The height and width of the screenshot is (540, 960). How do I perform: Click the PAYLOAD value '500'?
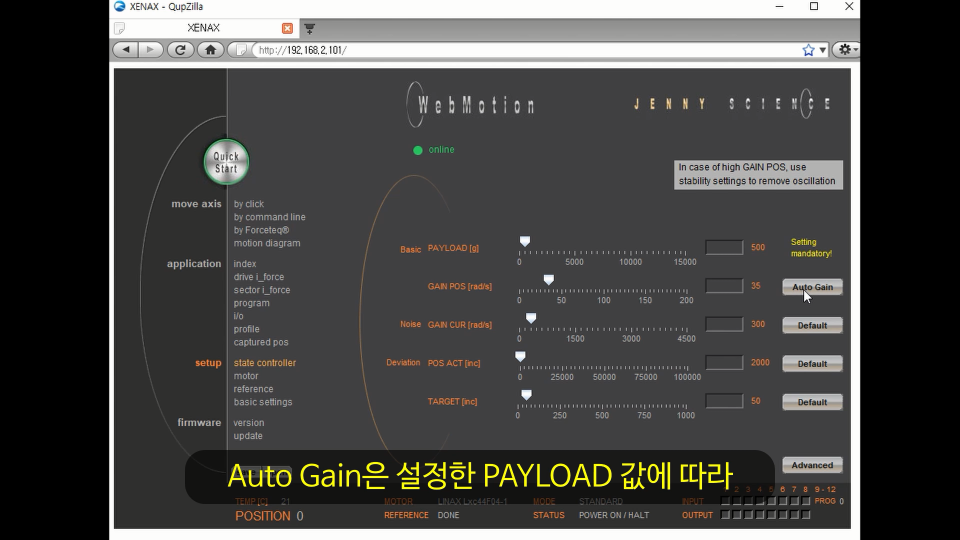click(x=758, y=247)
